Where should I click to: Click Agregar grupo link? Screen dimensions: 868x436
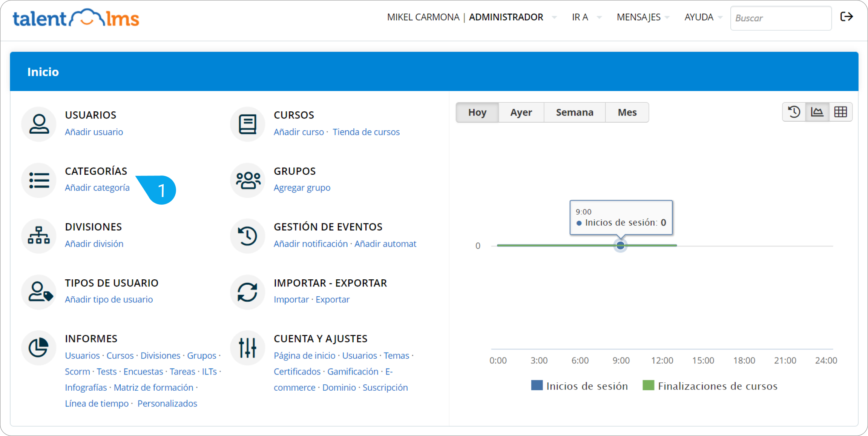pyautogui.click(x=302, y=188)
